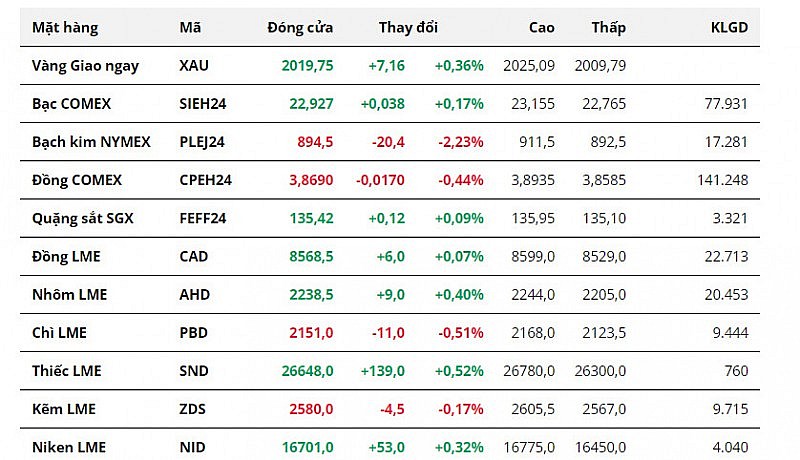Select the Niken LME row label
The image size is (800, 460).
pyautogui.click(x=69, y=447)
